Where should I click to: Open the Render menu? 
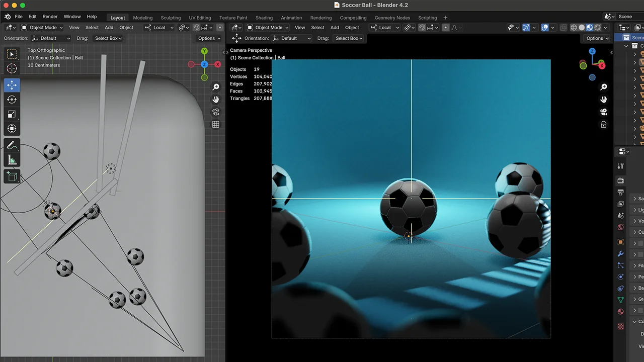[50, 17]
